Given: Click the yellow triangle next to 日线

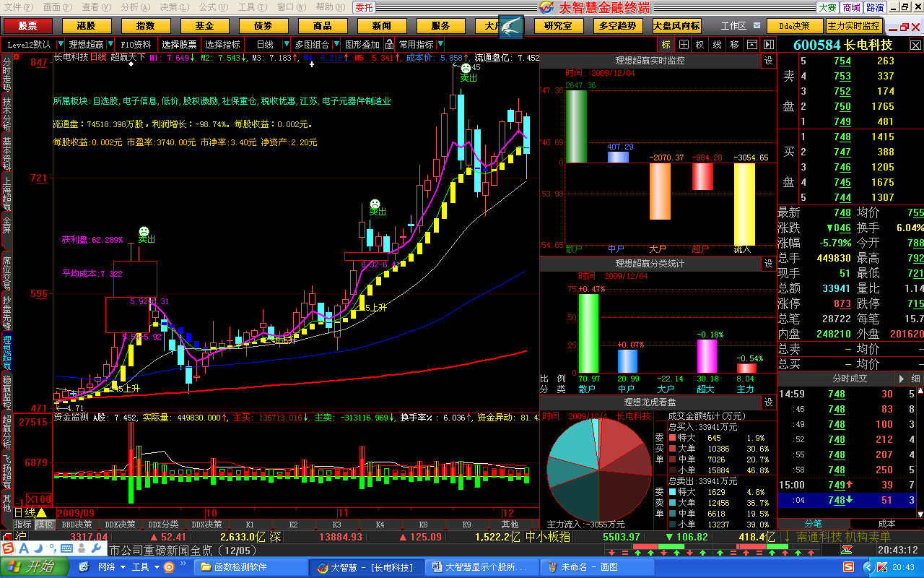Looking at the screenshot, I should pyautogui.click(x=41, y=512).
